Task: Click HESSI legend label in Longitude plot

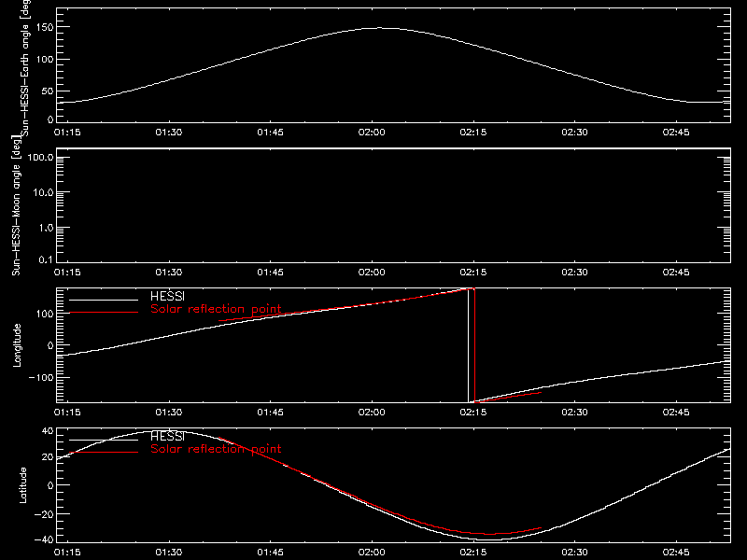Action: click(x=167, y=296)
